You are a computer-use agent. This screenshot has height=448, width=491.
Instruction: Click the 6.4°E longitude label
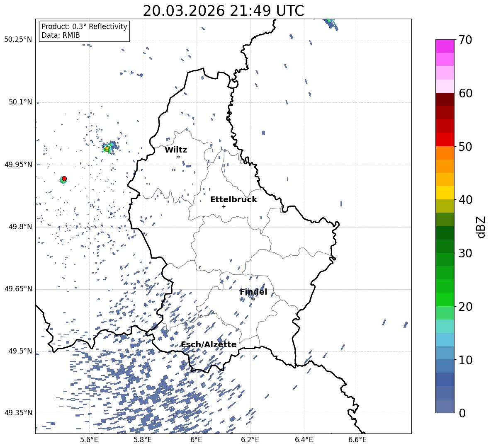coord(304,440)
